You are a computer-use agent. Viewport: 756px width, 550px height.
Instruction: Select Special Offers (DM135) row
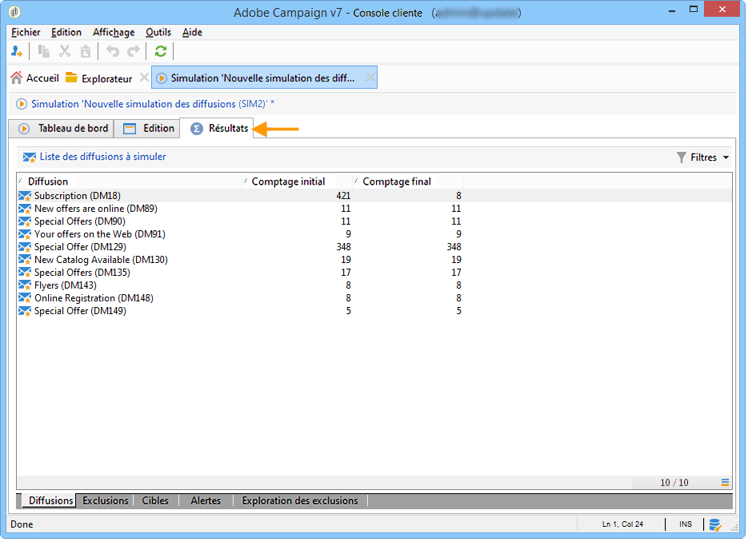pyautogui.click(x=374, y=273)
